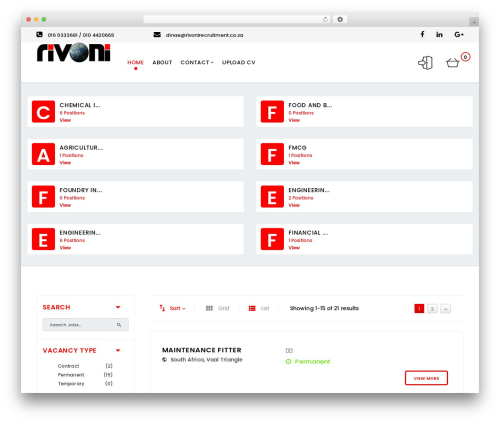Click the magnifier icon in Search Jobs field
This screenshot has width=500, height=423.
pyautogui.click(x=119, y=325)
